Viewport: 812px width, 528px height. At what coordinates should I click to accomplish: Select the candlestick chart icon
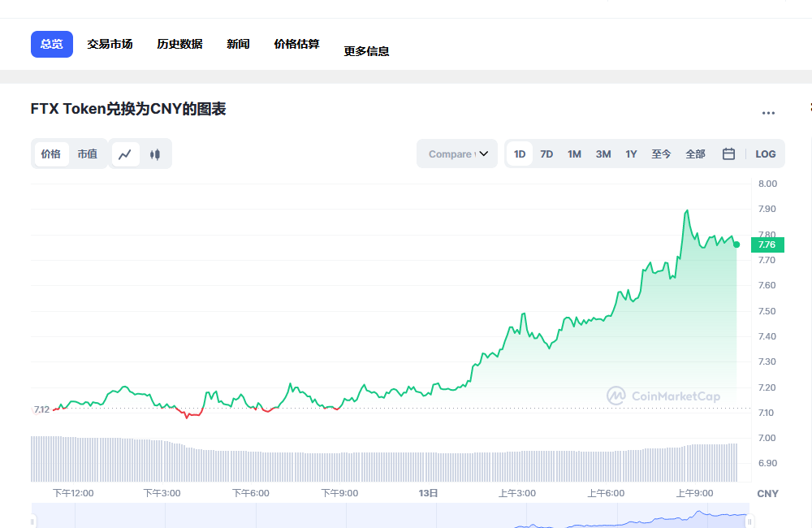(154, 154)
